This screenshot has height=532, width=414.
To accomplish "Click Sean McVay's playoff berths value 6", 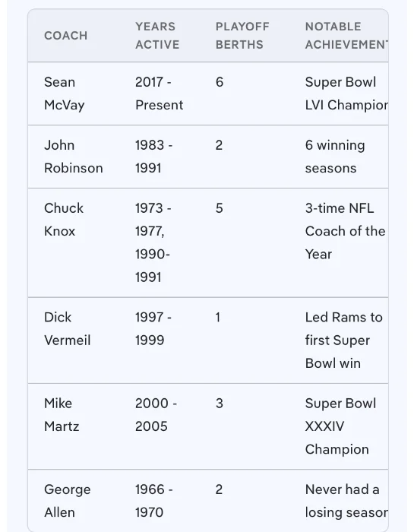I will [x=220, y=82].
